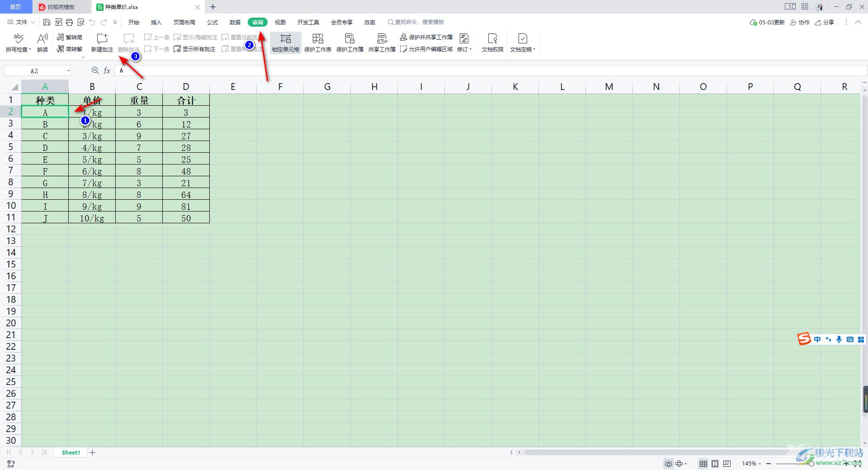Expand the arrow next to the File menu

33,22
